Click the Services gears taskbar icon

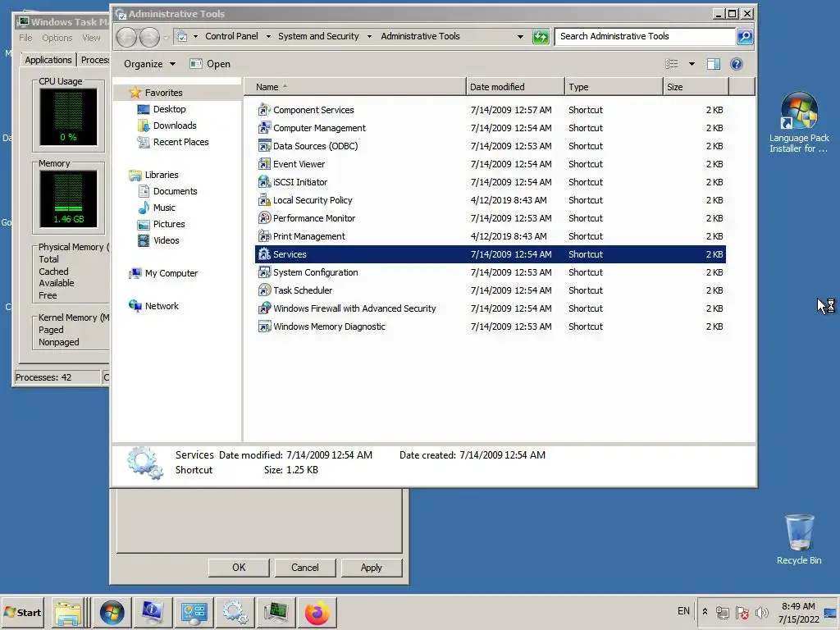[x=235, y=612]
